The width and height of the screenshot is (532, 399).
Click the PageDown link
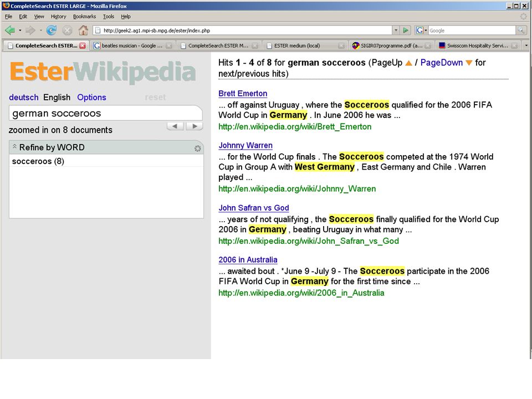(x=442, y=63)
